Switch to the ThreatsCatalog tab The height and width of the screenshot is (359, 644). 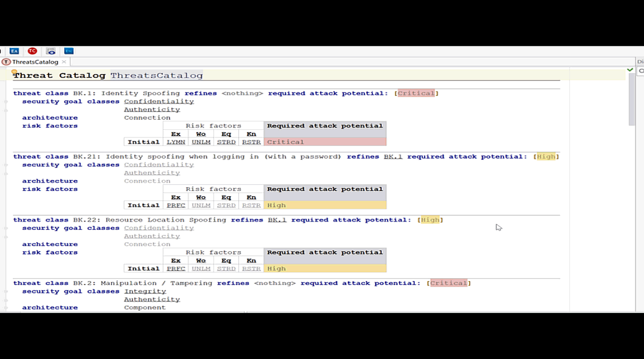[x=36, y=62]
